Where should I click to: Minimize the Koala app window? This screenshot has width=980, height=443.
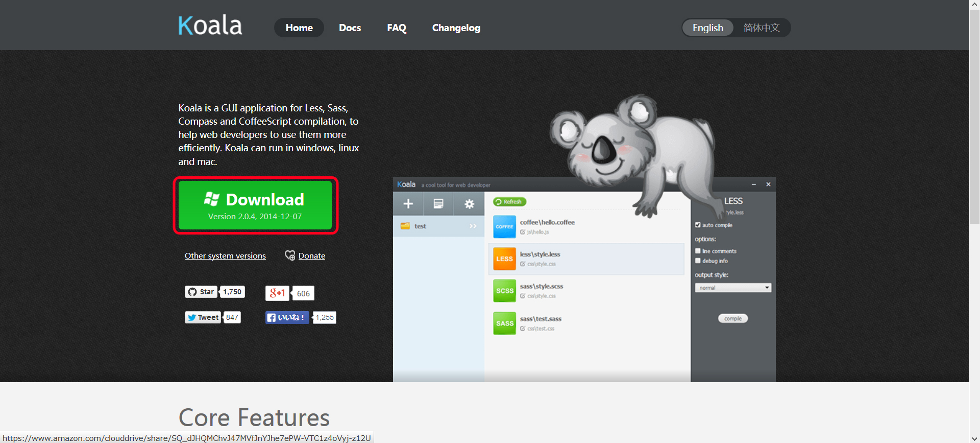[x=754, y=184]
